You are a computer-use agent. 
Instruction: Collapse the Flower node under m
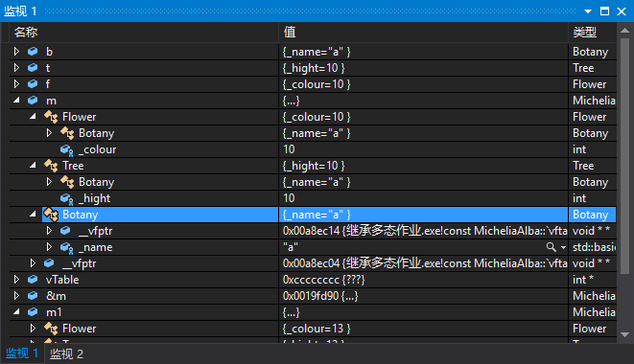pyautogui.click(x=33, y=116)
